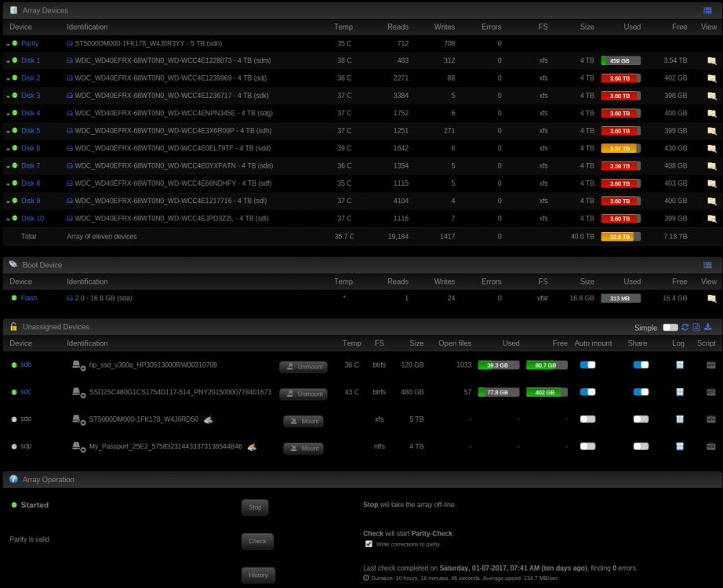Expand Disk 9 status dropdown arrow
Screen dimensions: 723x588
coord(8,202)
